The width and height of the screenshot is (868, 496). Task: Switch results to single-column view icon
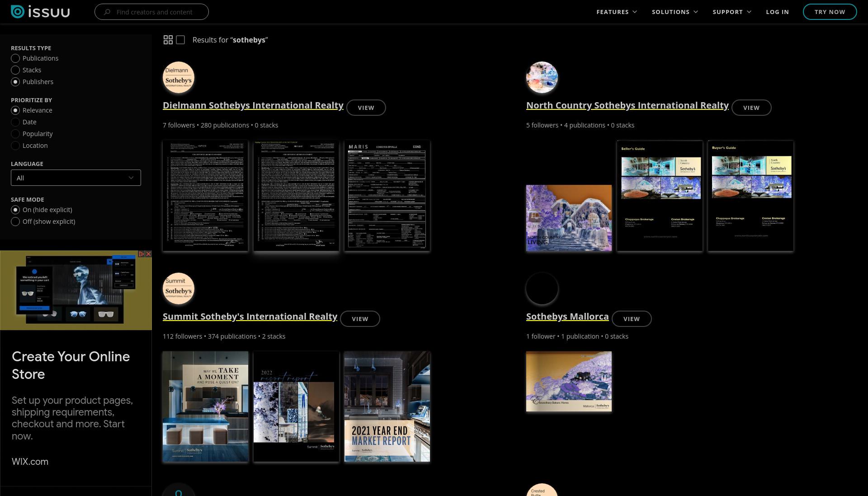(180, 40)
